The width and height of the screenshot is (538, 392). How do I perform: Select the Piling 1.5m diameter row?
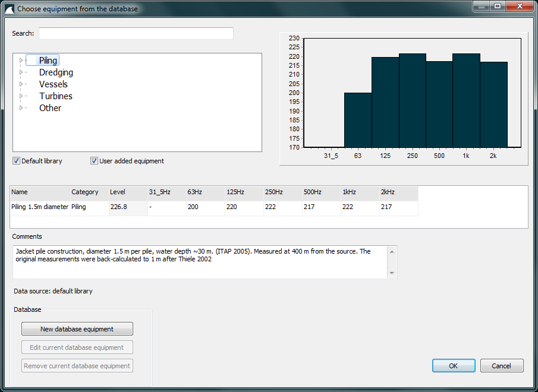tap(39, 207)
